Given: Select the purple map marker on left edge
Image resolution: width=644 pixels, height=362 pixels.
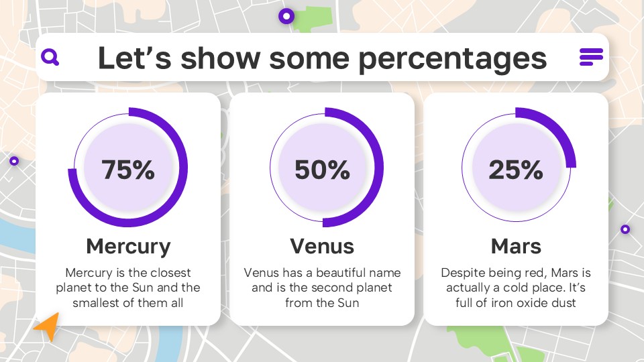Looking at the screenshot, I should [x=14, y=161].
